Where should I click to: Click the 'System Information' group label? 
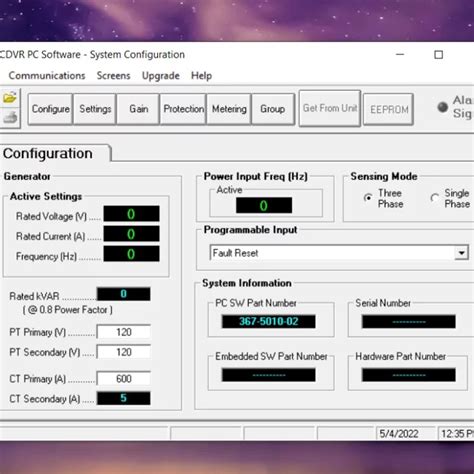(247, 283)
